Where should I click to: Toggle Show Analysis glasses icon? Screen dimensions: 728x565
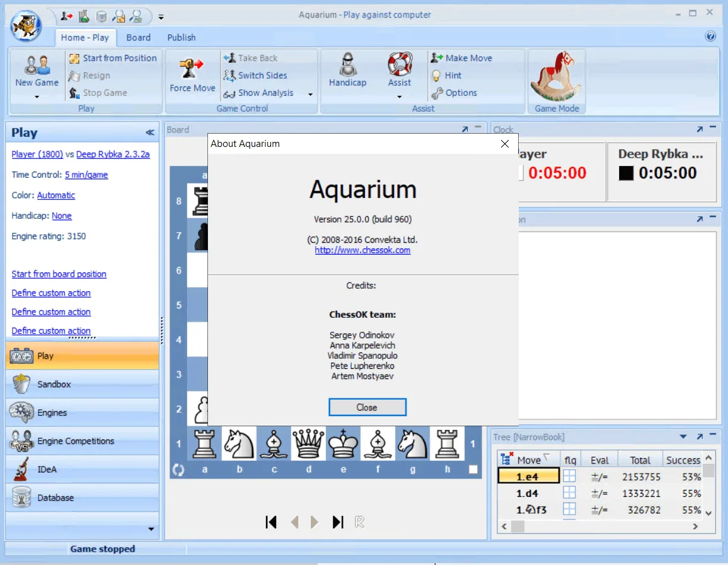pyautogui.click(x=229, y=93)
